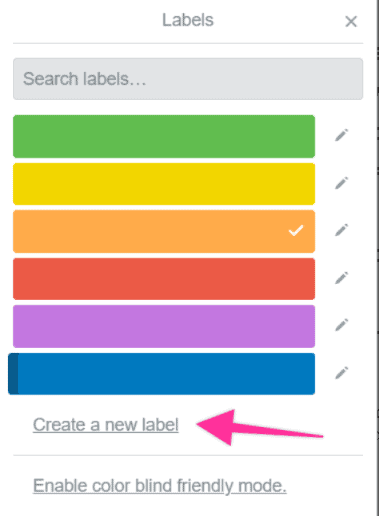The width and height of the screenshot is (379, 516).
Task: Deselect the orange label bar
Action: 164,231
